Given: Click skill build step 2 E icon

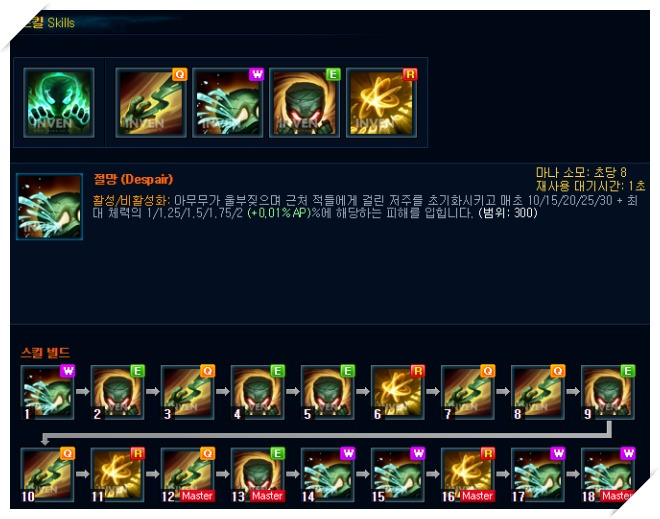Looking at the screenshot, I should pyautogui.click(x=117, y=392).
